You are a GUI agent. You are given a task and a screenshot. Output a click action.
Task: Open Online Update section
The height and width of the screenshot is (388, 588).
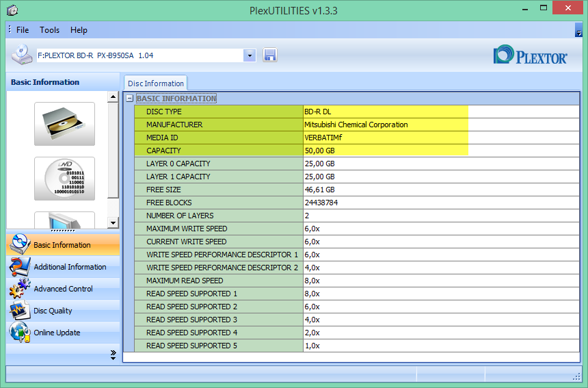pos(63,333)
